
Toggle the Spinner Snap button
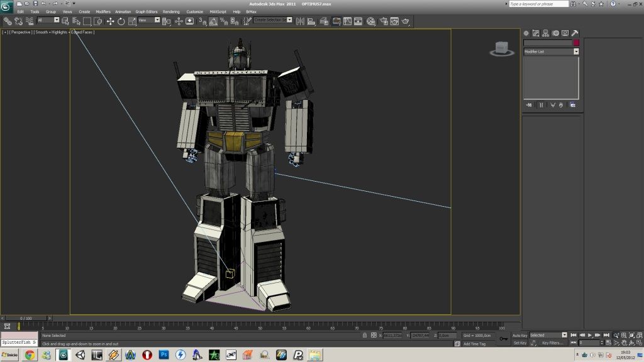coord(235,21)
